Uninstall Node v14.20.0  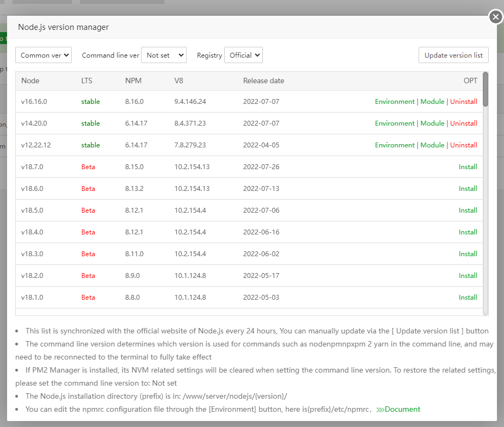click(x=464, y=123)
